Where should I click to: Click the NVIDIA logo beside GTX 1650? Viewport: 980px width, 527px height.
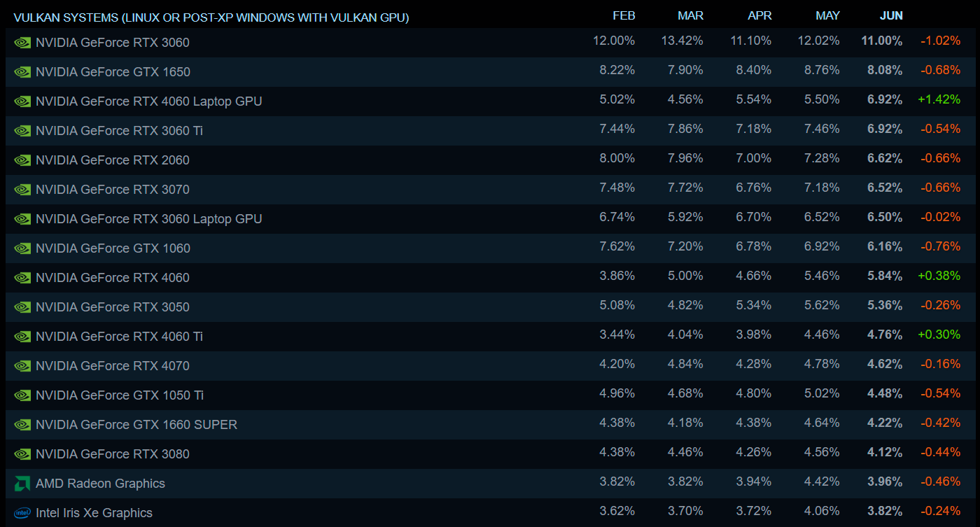coord(22,72)
